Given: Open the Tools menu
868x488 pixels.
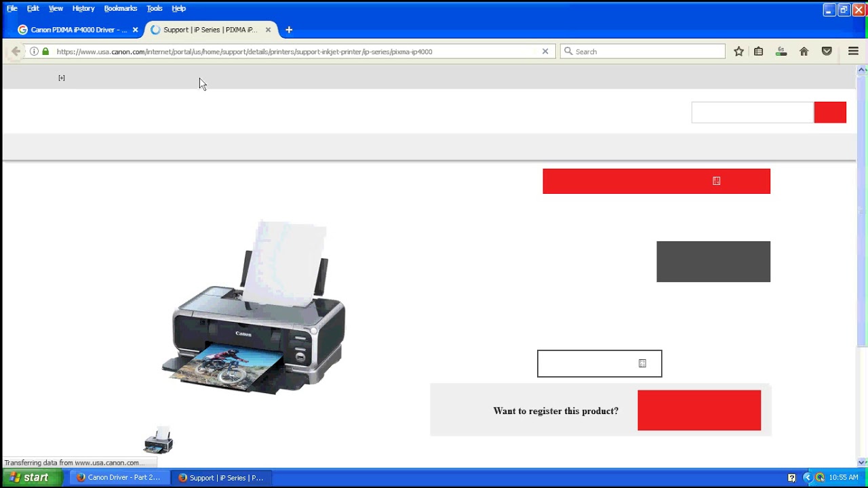Looking at the screenshot, I should [x=155, y=8].
